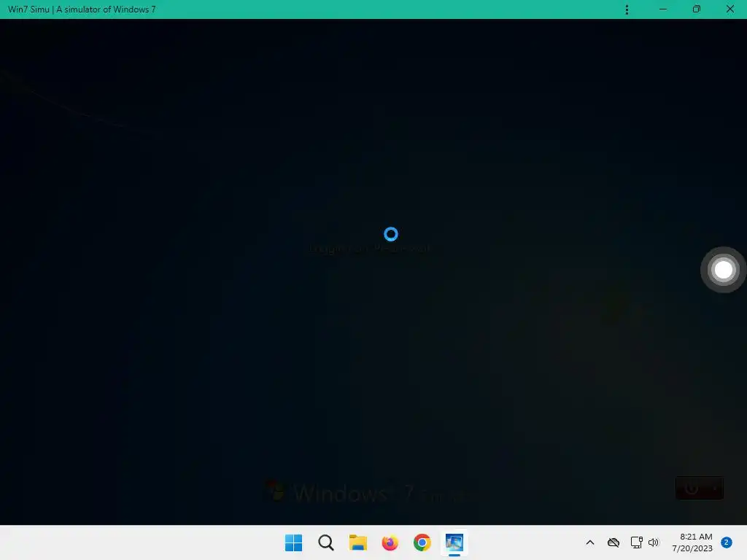Minimize the Win7 Simu window
Screen dimensions: 747x560
pos(662,9)
